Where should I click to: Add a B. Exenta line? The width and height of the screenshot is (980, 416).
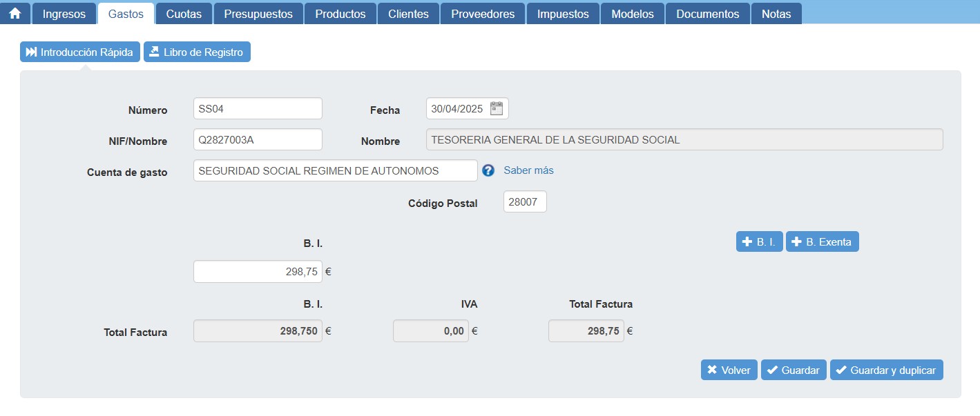822,241
